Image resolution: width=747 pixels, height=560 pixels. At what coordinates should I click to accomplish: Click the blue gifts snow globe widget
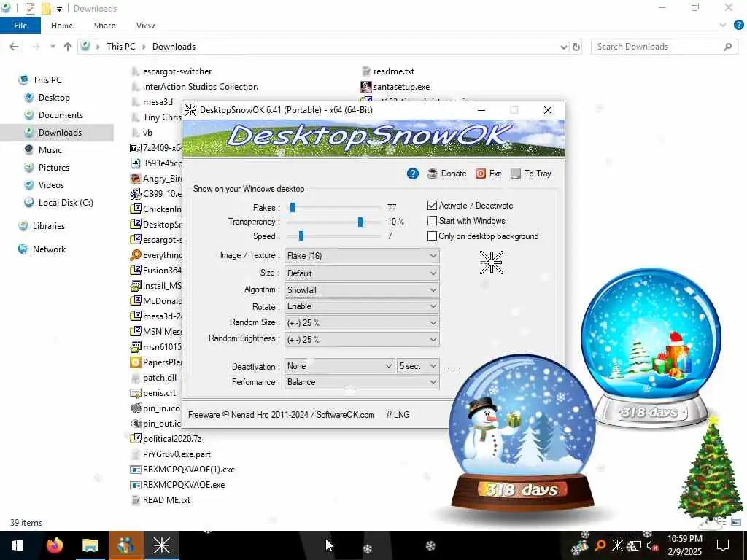651,346
